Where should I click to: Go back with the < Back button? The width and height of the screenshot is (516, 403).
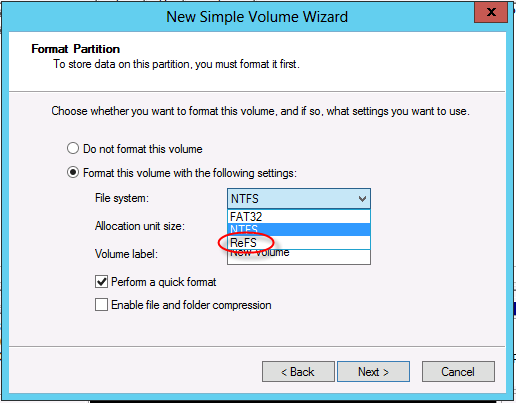[298, 371]
